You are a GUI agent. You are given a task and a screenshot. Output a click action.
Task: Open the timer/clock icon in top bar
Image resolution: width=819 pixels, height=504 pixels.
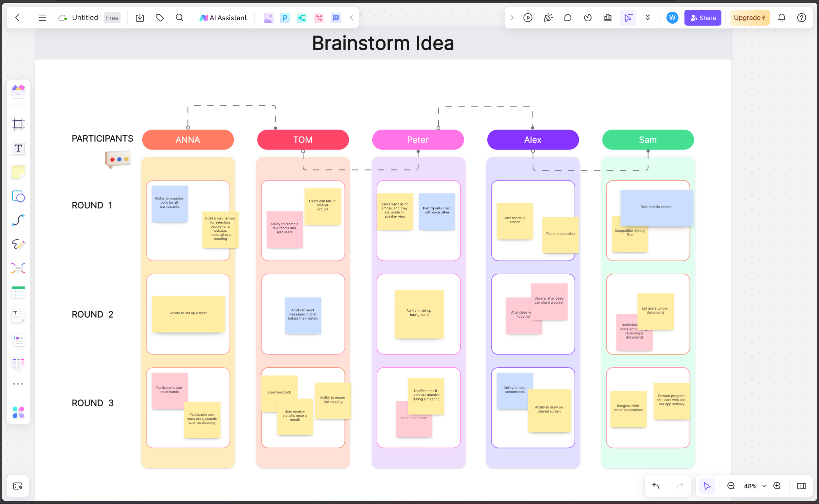pos(588,18)
